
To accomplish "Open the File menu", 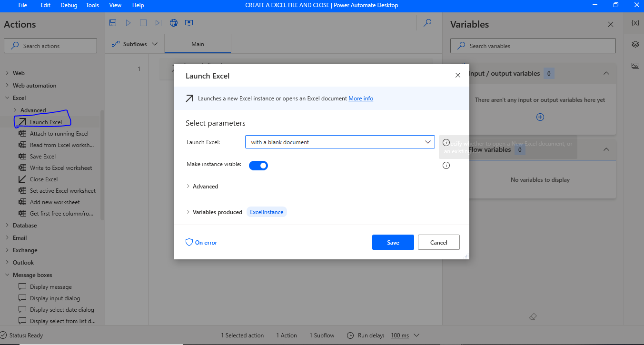I will point(23,5).
